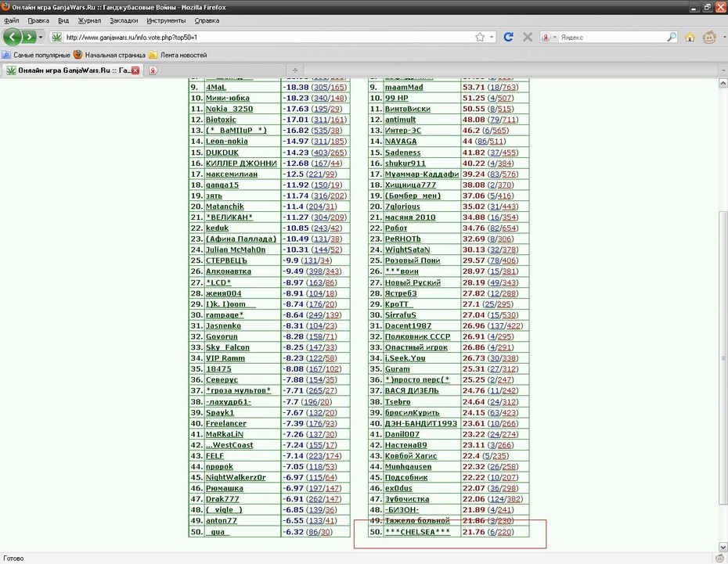
Task: Open player NightWalkerz0r profile link
Action: [x=236, y=477]
